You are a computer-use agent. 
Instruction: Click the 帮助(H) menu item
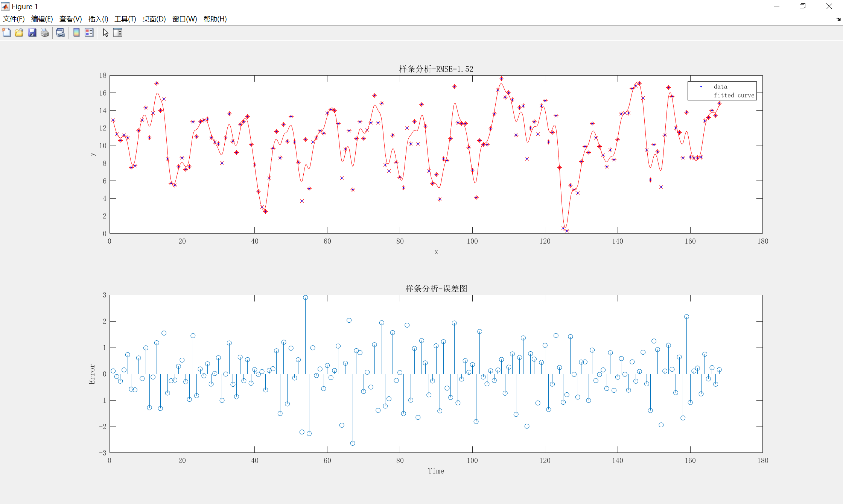click(x=215, y=19)
